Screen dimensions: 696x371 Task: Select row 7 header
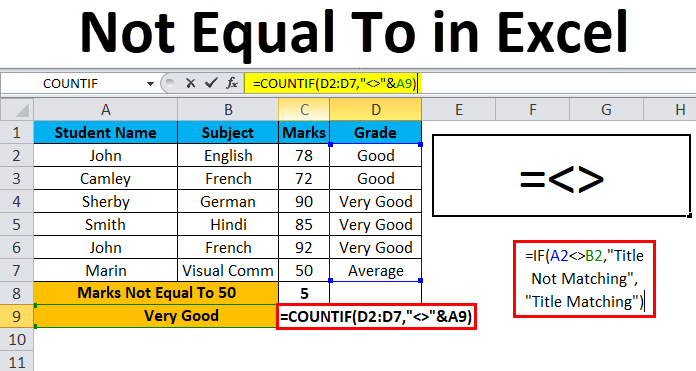click(x=17, y=270)
